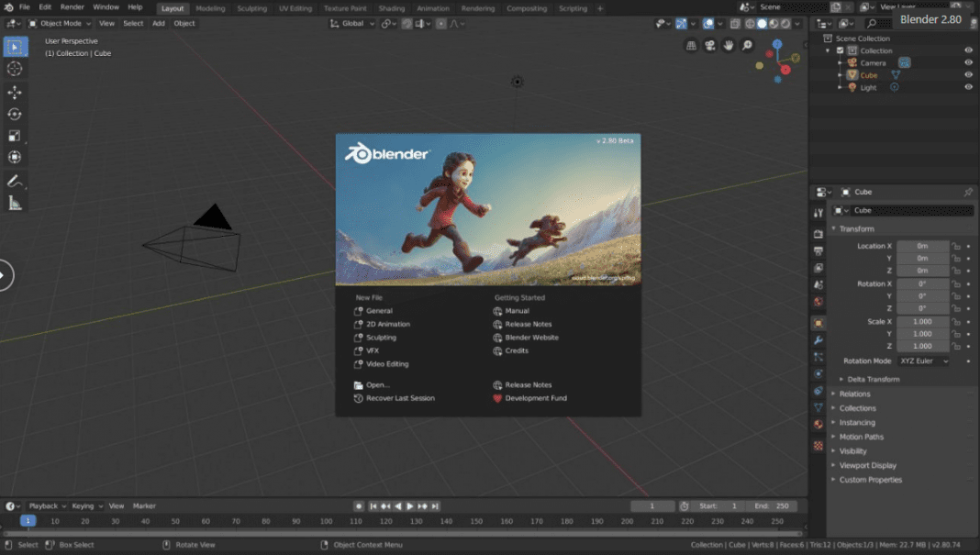The image size is (980, 555).
Task: Adjust the Scale X value slider
Action: pyautogui.click(x=923, y=323)
